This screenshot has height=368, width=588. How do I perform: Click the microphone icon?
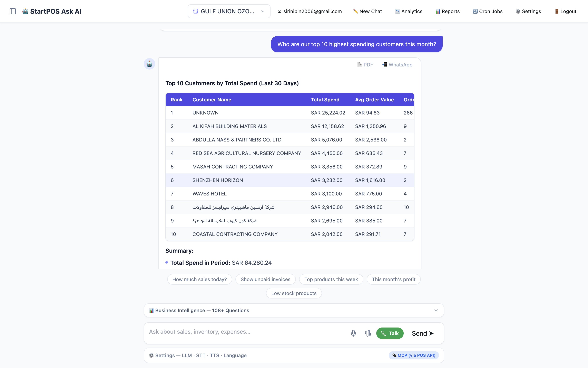[353, 333]
